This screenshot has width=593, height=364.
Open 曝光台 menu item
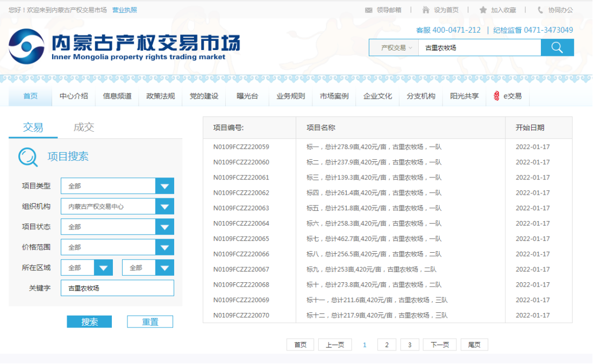[247, 96]
